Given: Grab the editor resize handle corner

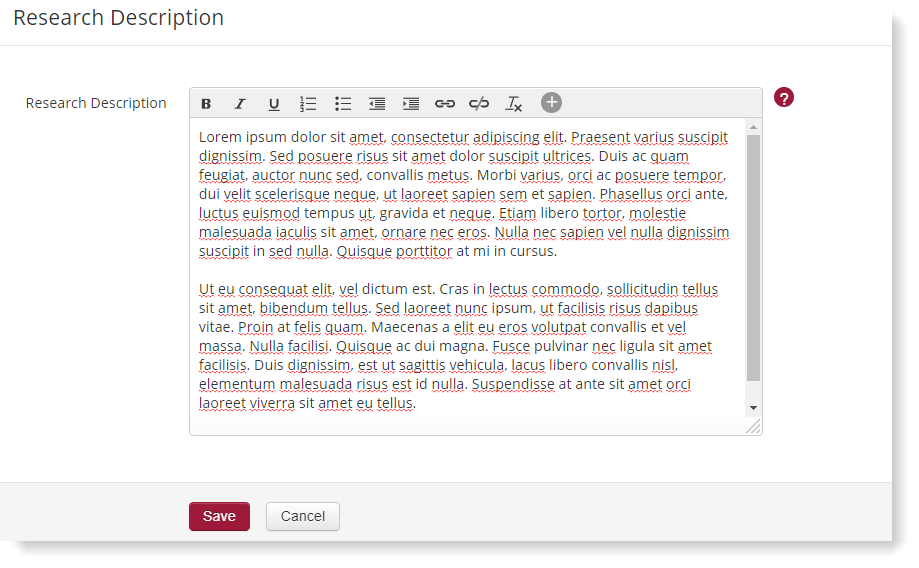Looking at the screenshot, I should click(x=753, y=427).
